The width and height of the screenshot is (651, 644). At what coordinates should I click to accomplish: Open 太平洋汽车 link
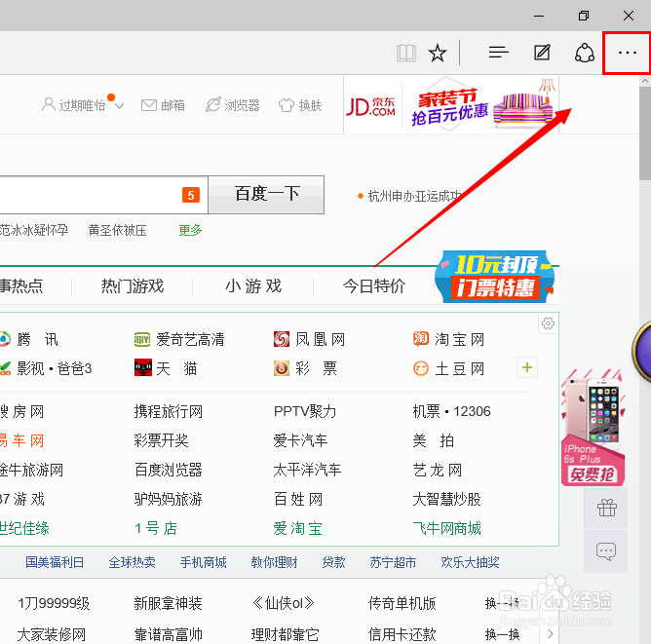tap(307, 471)
